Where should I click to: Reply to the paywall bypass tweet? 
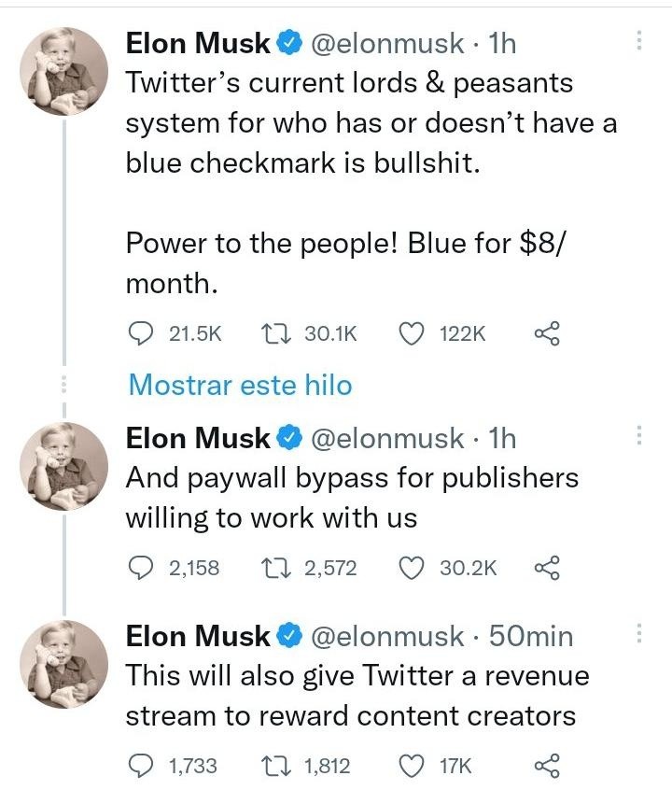point(139,568)
